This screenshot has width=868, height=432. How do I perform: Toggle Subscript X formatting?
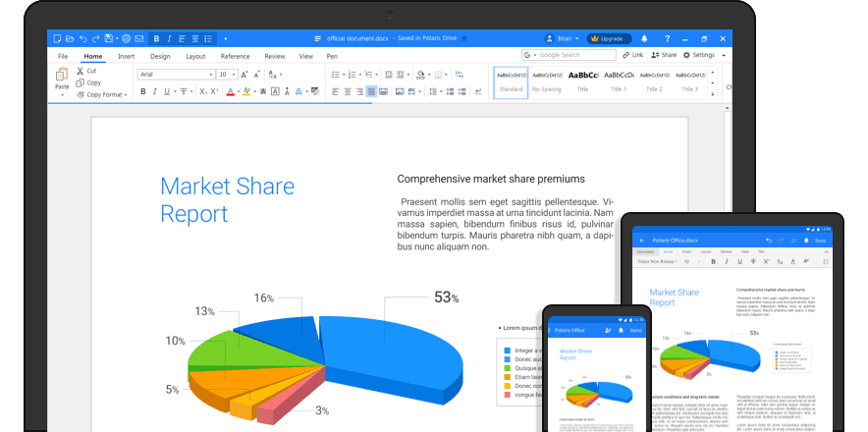click(x=203, y=91)
